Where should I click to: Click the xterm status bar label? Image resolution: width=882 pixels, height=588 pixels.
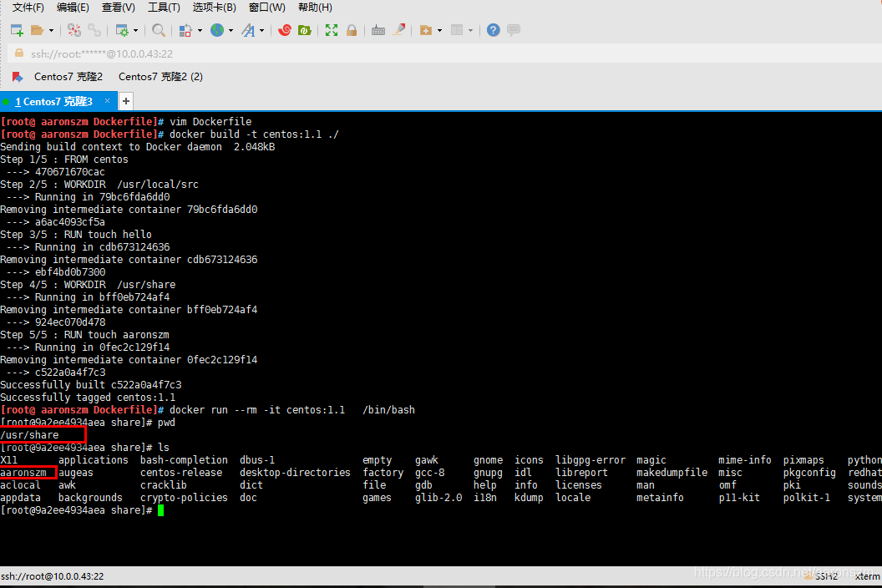coord(867,576)
